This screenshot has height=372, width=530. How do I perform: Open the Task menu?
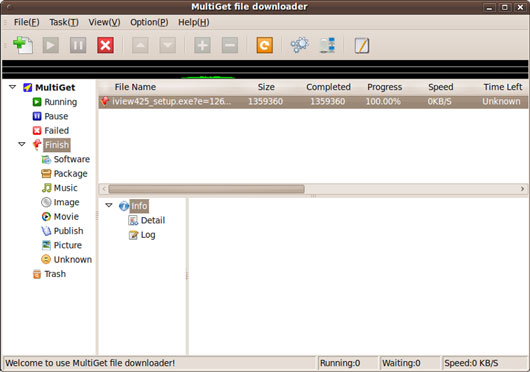pos(64,22)
